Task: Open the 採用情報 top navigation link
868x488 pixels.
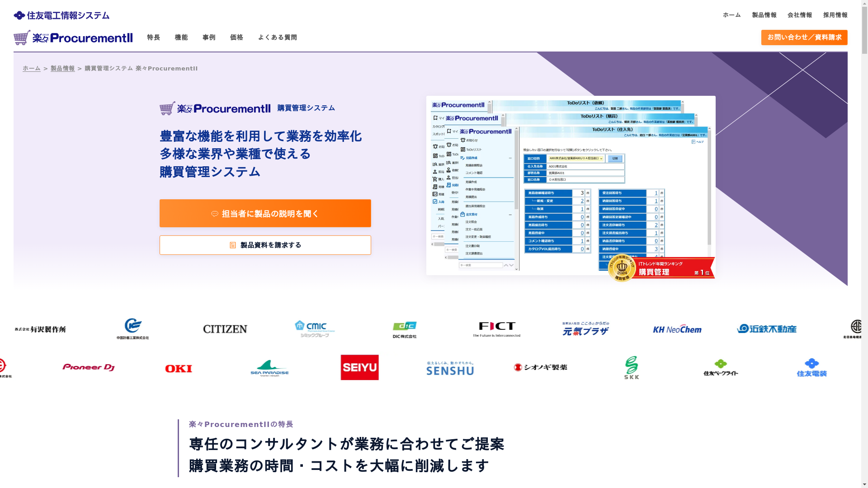Action: (835, 15)
